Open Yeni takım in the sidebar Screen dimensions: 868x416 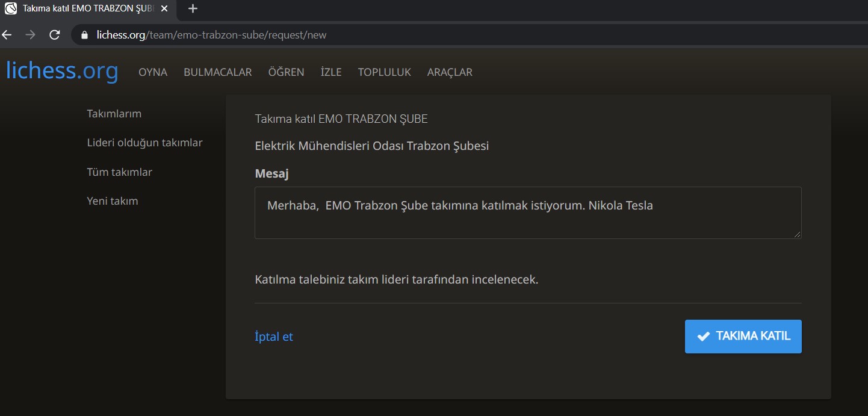113,201
